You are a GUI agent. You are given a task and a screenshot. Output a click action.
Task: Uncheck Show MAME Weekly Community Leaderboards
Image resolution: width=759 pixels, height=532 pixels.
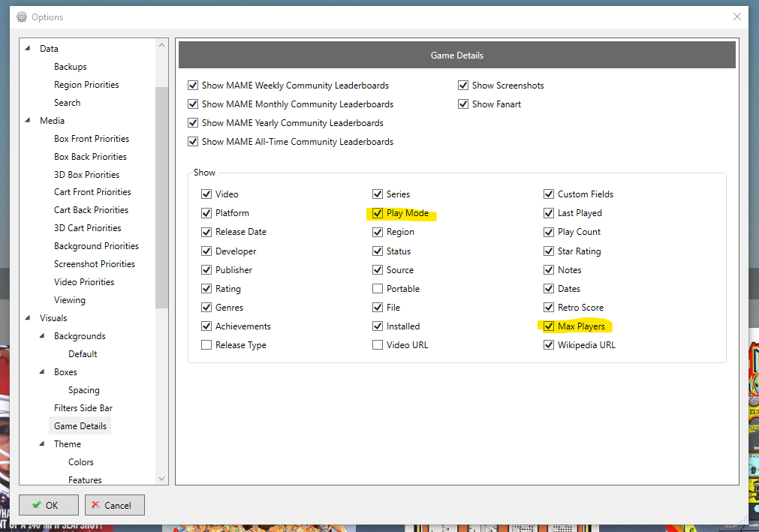point(193,86)
